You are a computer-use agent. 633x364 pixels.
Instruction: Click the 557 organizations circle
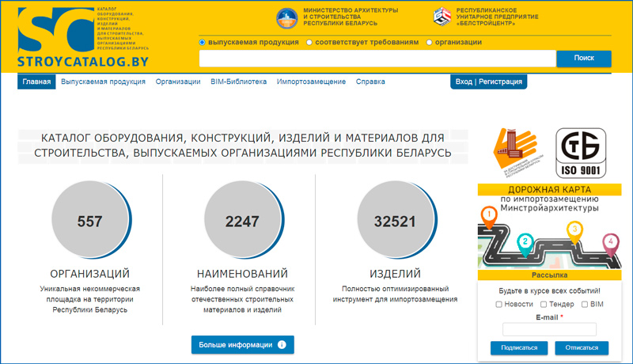tap(89, 222)
